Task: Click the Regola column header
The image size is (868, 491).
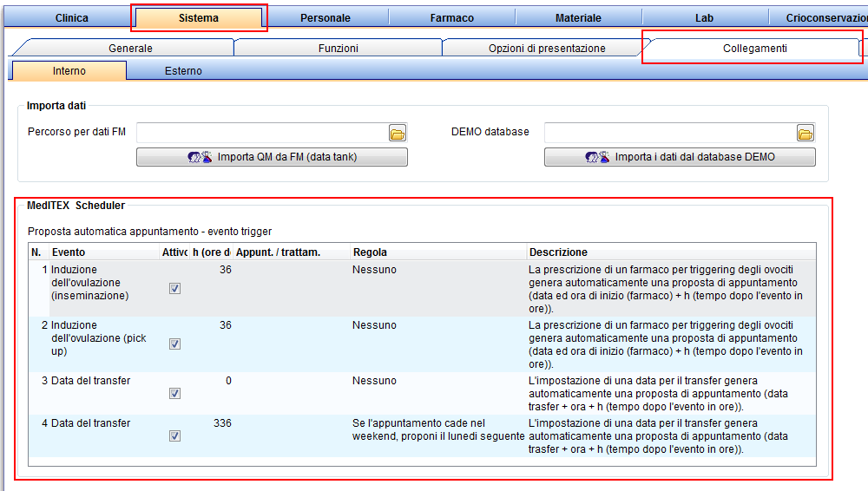Action: click(x=437, y=252)
